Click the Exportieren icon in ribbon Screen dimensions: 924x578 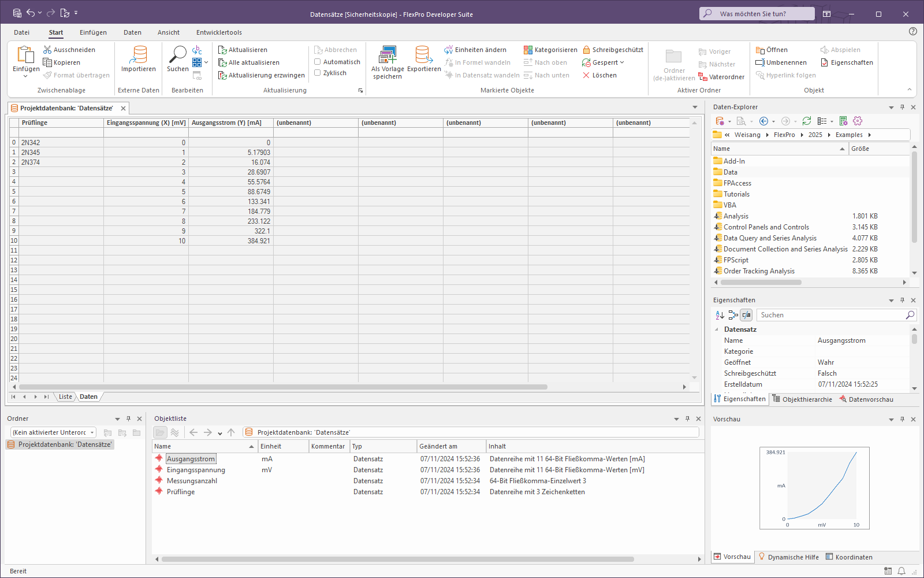[x=424, y=55]
